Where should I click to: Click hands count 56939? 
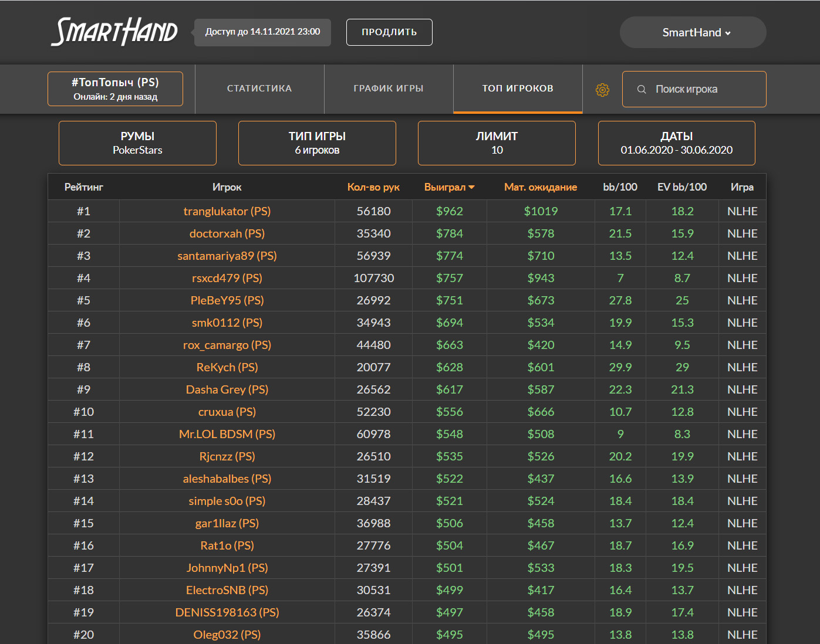click(374, 256)
